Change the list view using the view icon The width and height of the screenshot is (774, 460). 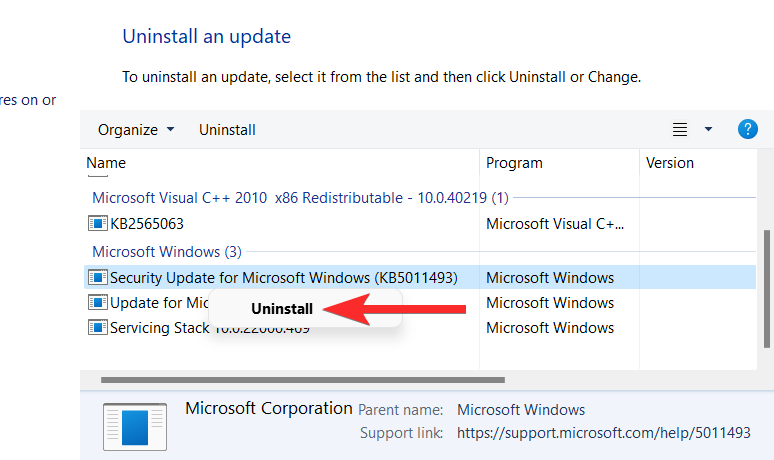pos(680,129)
